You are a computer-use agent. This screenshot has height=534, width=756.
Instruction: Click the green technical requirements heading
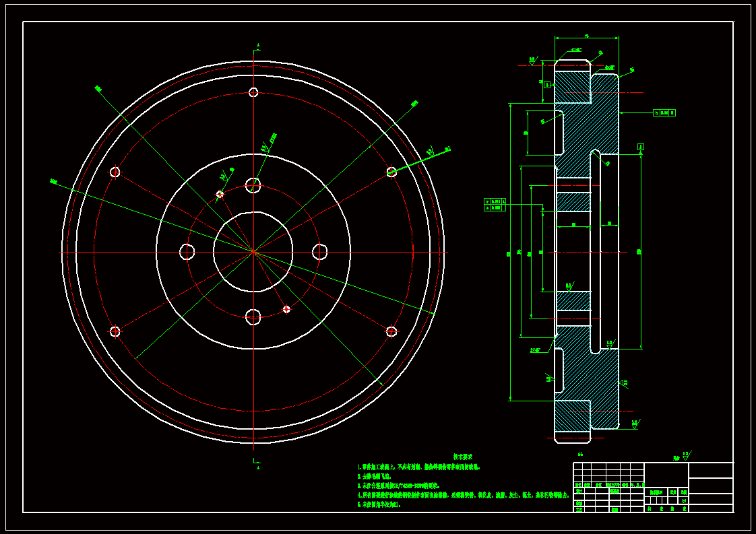click(462, 456)
